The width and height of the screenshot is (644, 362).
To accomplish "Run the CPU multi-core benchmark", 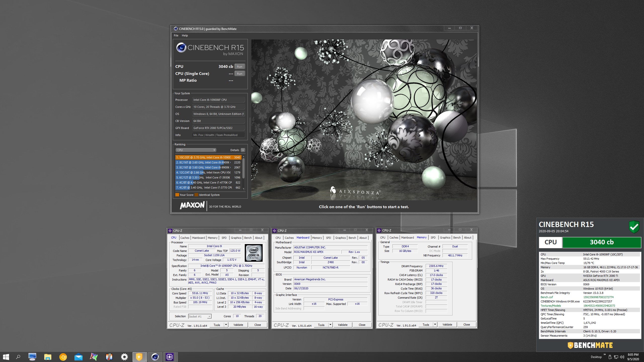I will point(239,67).
